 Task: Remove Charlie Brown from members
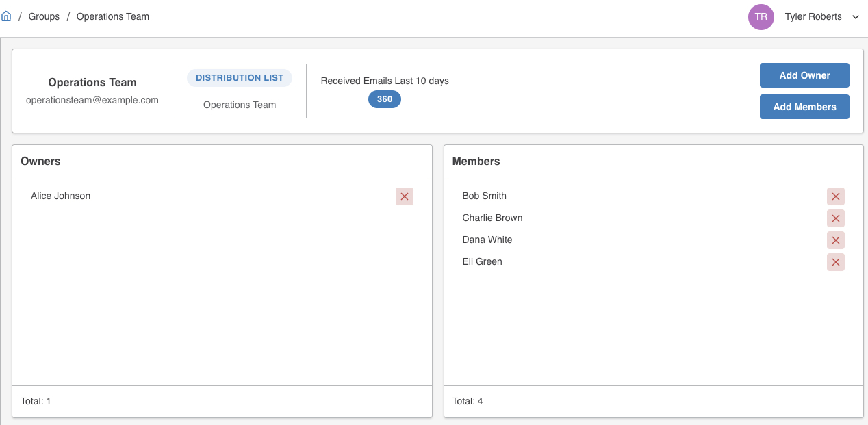click(836, 218)
